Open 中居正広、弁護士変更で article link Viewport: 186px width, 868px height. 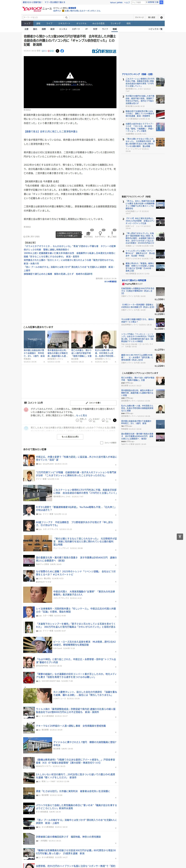click(76, 458)
